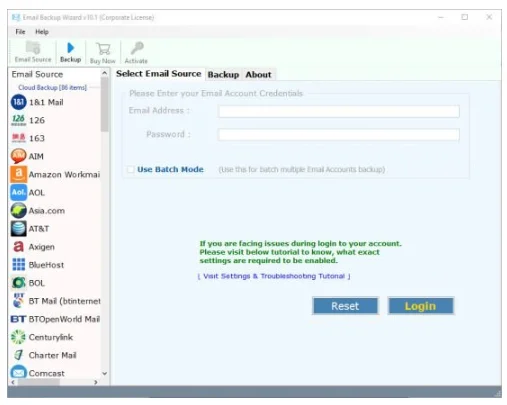Image resolution: width=507 pixels, height=405 pixels.
Task: Click the source list scroll up arrow
Action: (x=105, y=73)
